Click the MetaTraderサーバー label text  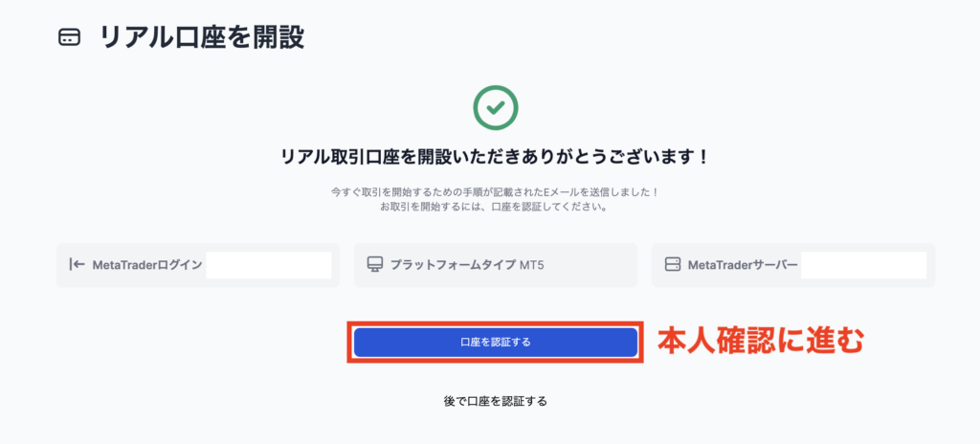point(743,265)
